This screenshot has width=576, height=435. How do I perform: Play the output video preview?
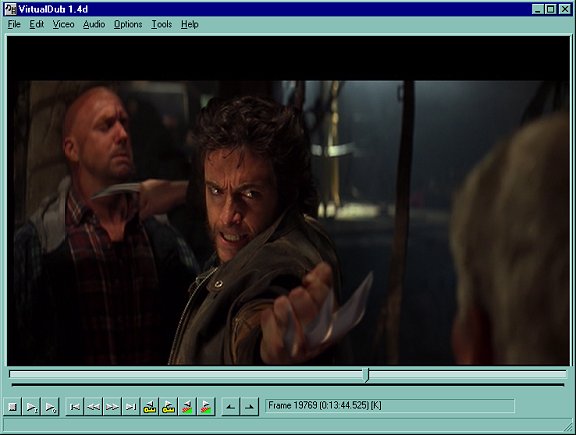[50, 407]
